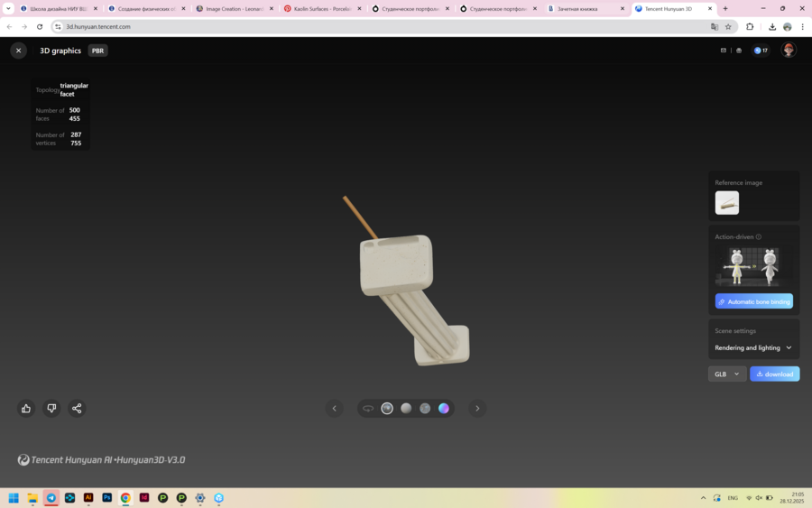Image resolution: width=812 pixels, height=508 pixels.
Task: Open the user profile avatar
Action: (789, 51)
